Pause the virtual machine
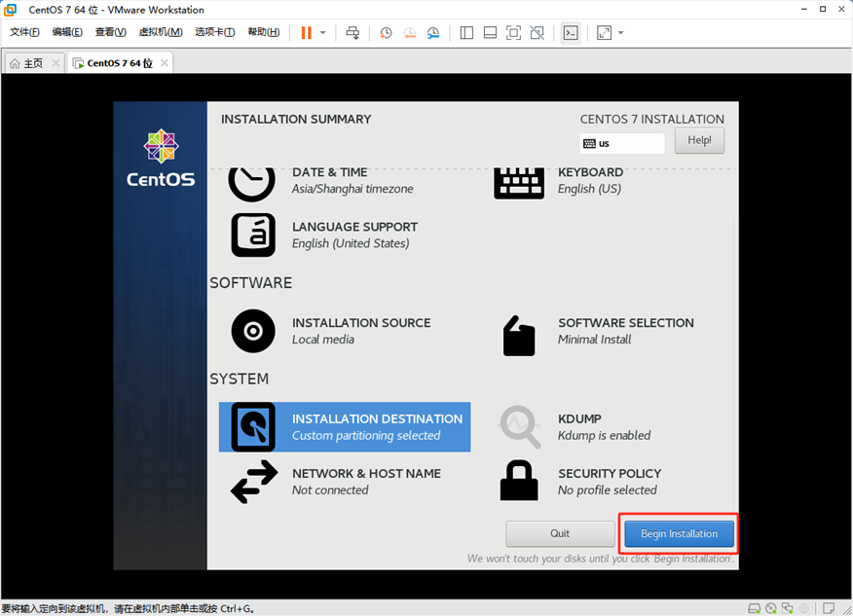This screenshot has height=616, width=853. pos(307,33)
